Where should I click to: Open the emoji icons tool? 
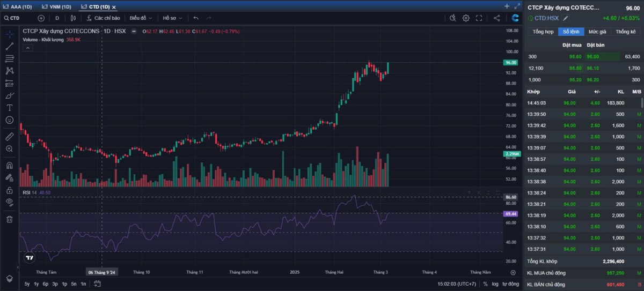click(x=10, y=120)
